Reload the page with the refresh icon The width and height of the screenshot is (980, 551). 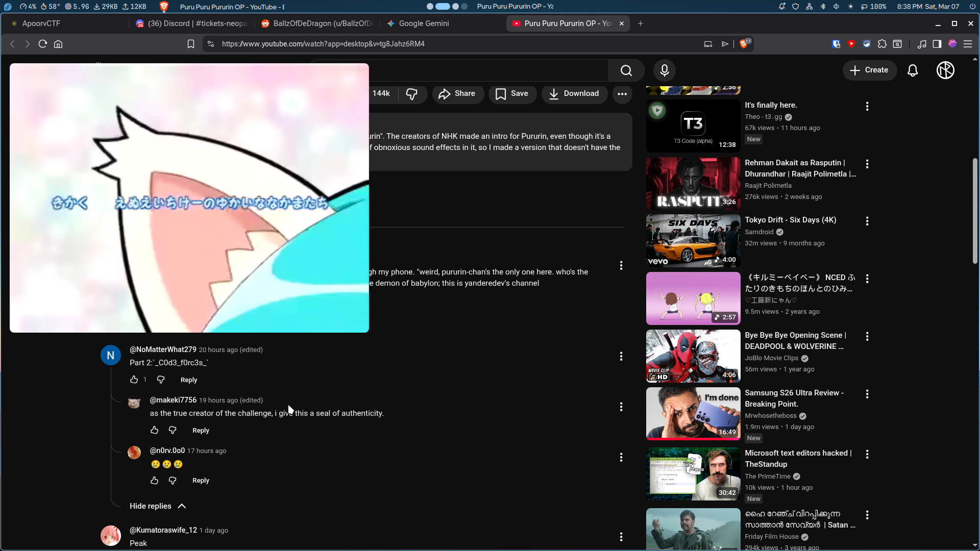click(x=43, y=44)
